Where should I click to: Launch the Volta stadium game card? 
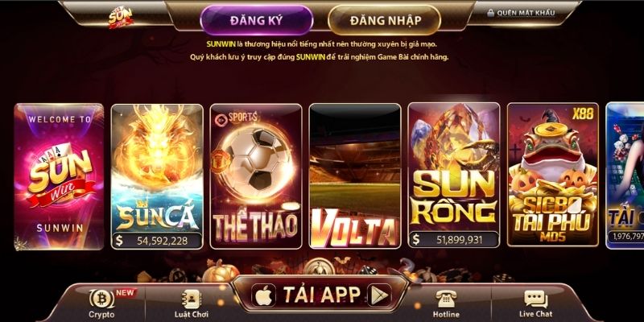click(x=355, y=176)
